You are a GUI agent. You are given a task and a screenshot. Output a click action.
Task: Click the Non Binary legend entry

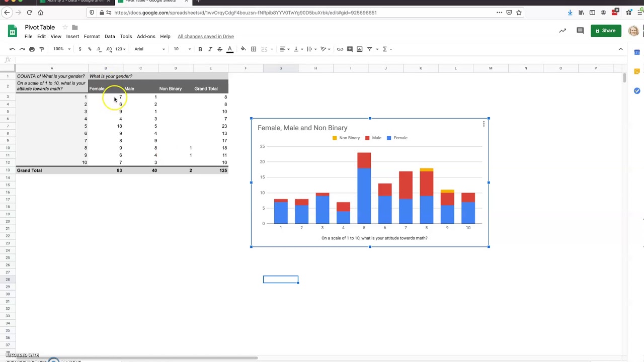pyautogui.click(x=346, y=138)
